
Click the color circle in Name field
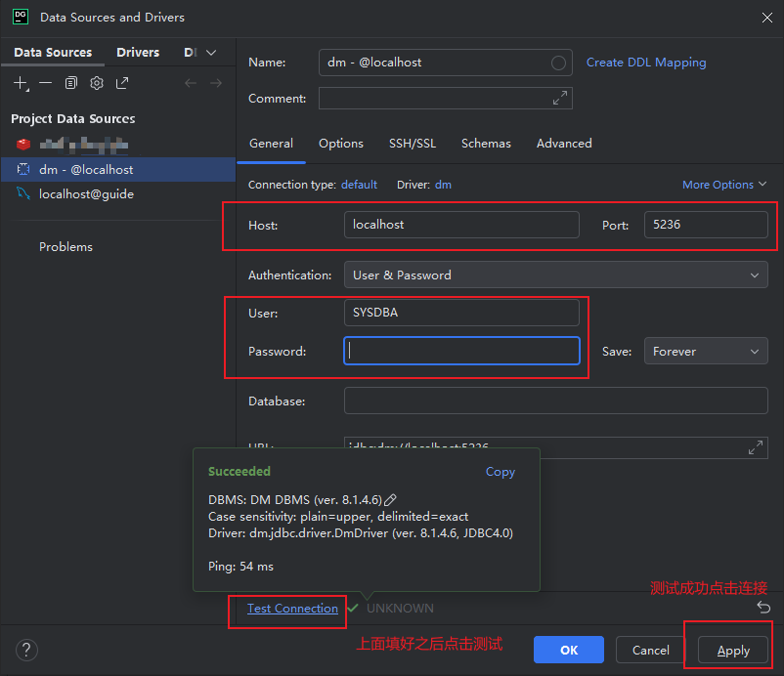coord(558,63)
